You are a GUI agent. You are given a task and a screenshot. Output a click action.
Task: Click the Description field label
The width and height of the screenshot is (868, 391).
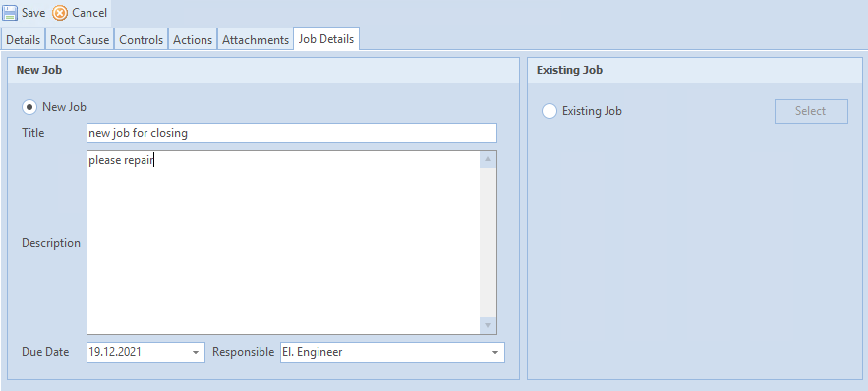click(51, 243)
